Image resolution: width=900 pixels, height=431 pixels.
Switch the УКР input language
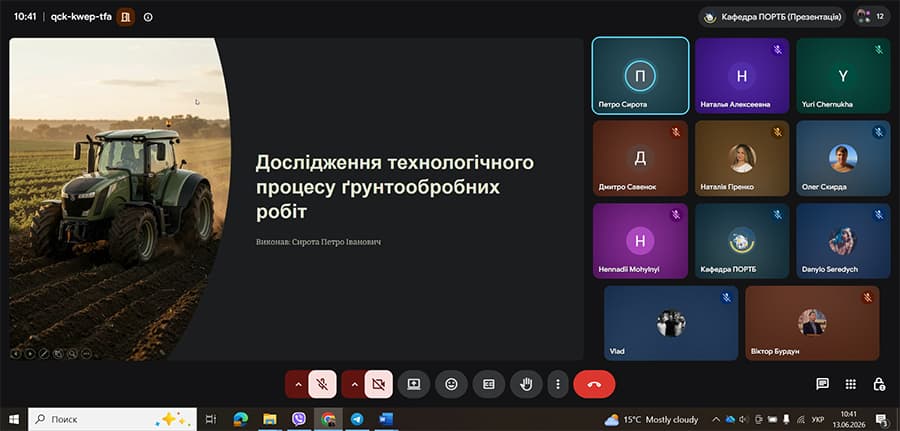click(818, 420)
